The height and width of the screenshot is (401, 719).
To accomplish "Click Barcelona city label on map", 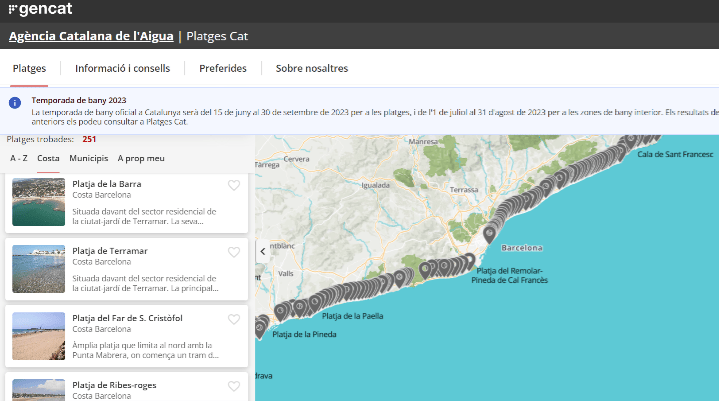I will coord(522,248).
